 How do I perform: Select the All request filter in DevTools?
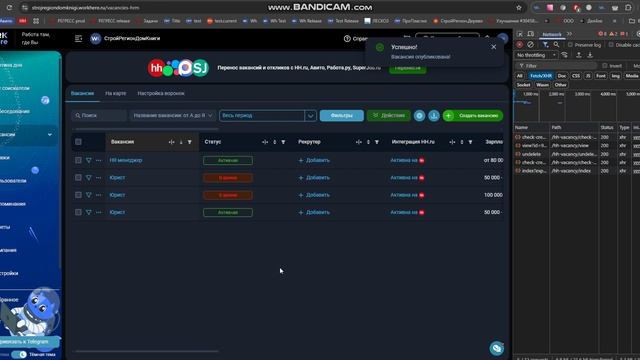click(x=520, y=76)
